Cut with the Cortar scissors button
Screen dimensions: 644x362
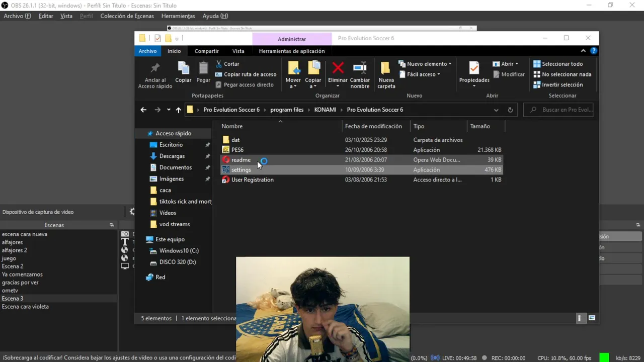pos(227,64)
